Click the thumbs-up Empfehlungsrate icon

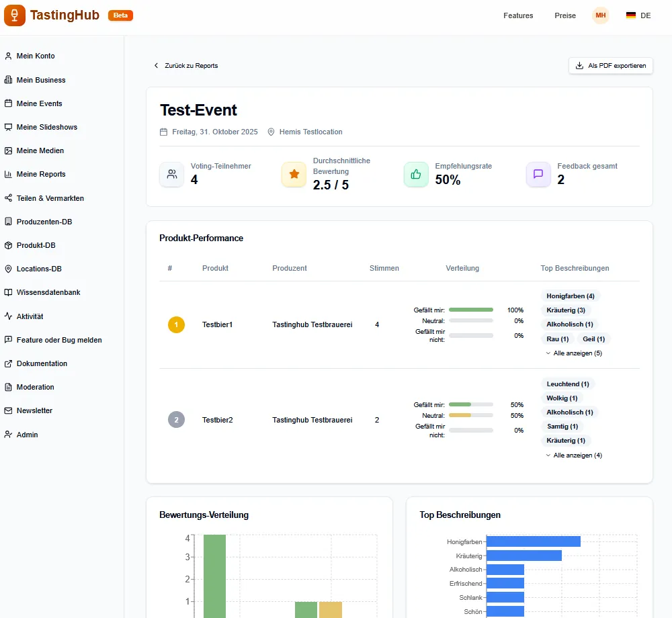click(x=416, y=175)
